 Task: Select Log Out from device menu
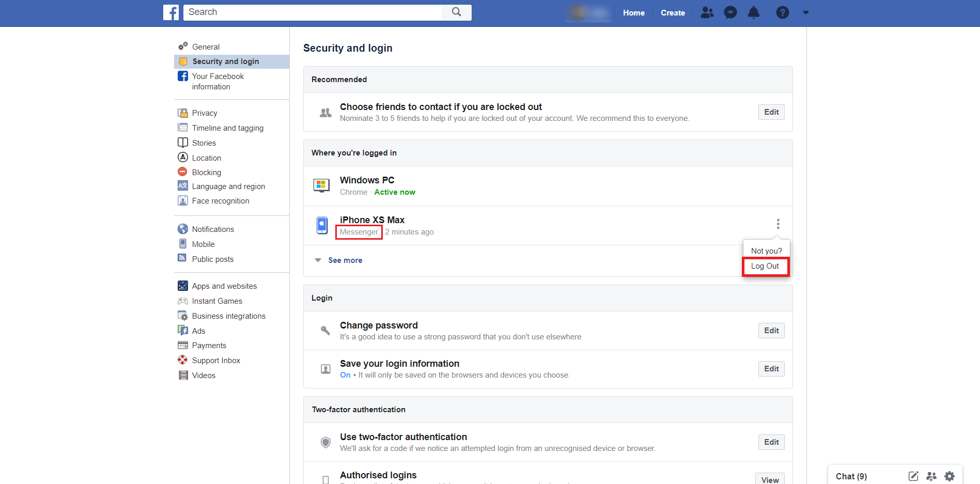click(765, 266)
